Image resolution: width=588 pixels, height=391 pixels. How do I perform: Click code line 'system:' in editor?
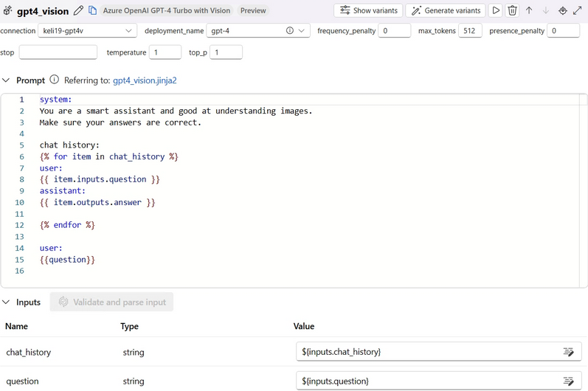[55, 100]
